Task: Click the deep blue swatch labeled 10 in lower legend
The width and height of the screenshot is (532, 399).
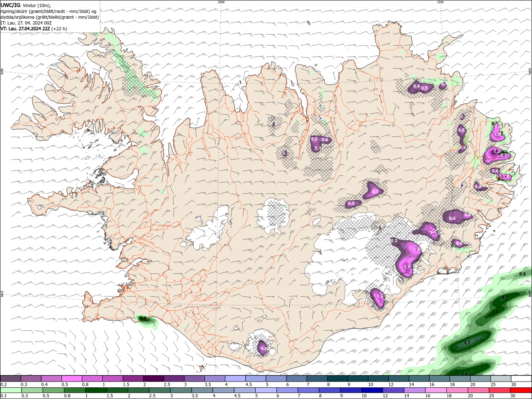Action: 372,390
